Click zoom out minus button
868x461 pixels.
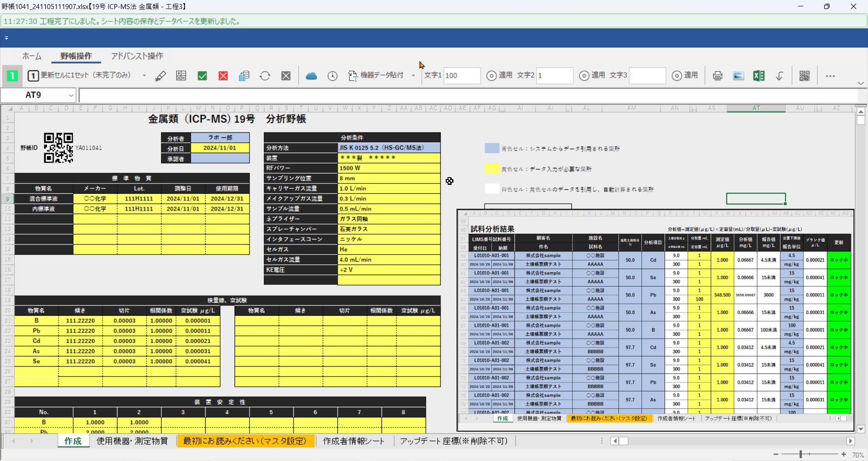click(x=776, y=454)
